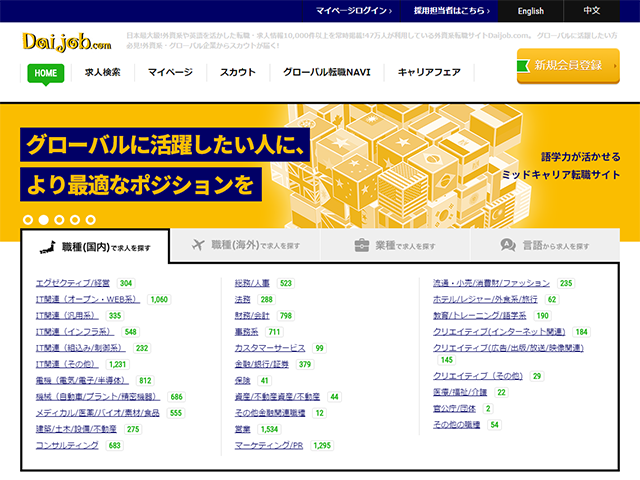Open 建築/土木/設備/不動産 category
The height and width of the screenshot is (480, 640).
[x=76, y=429]
